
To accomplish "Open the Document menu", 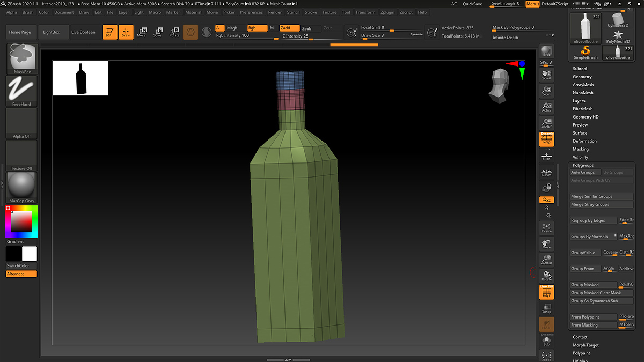I will [x=64, y=12].
